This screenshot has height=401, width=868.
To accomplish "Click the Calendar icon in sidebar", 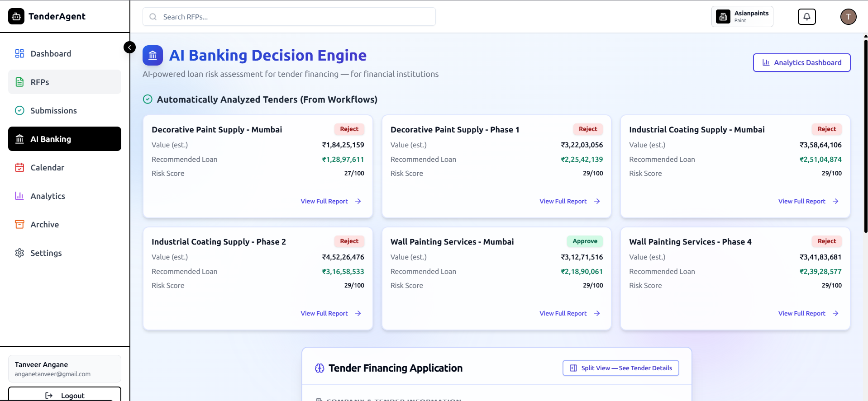I will coord(19,167).
